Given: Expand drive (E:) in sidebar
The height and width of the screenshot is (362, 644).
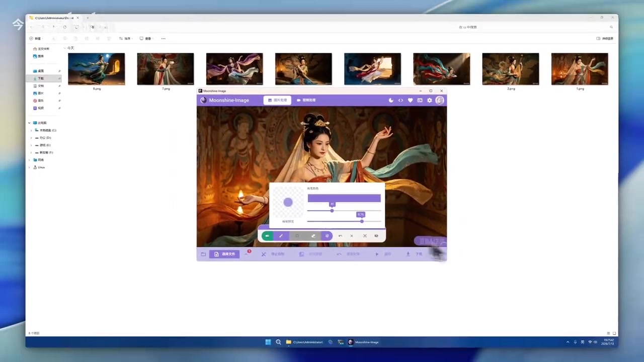Looking at the screenshot, I should pyautogui.click(x=31, y=145).
